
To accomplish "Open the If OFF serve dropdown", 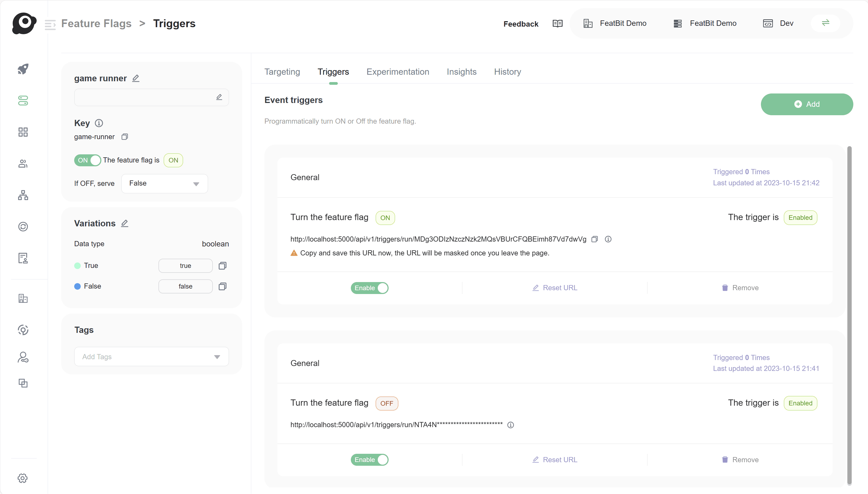I will (165, 184).
